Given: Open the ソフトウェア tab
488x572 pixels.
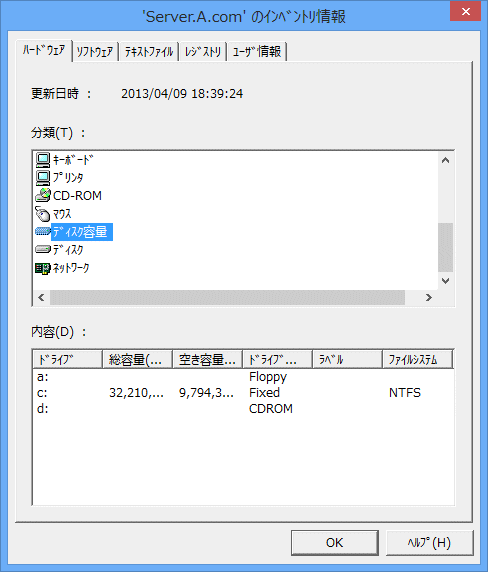Looking at the screenshot, I should (x=95, y=52).
